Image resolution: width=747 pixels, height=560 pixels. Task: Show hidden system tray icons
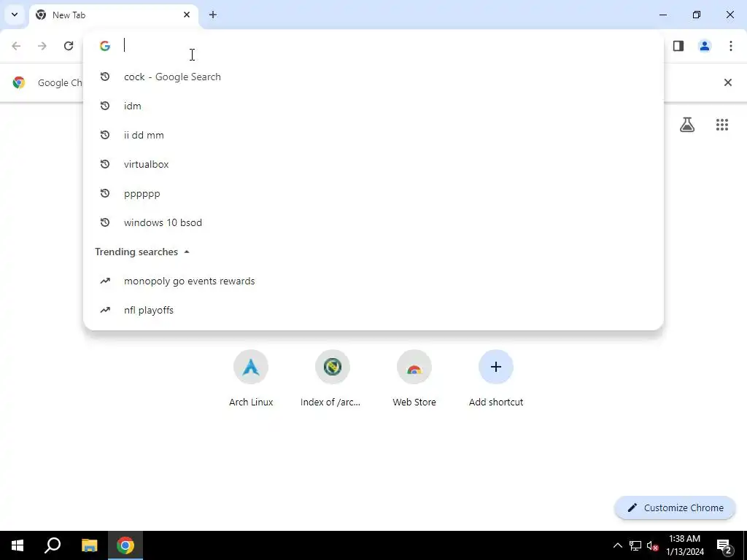coord(617,545)
